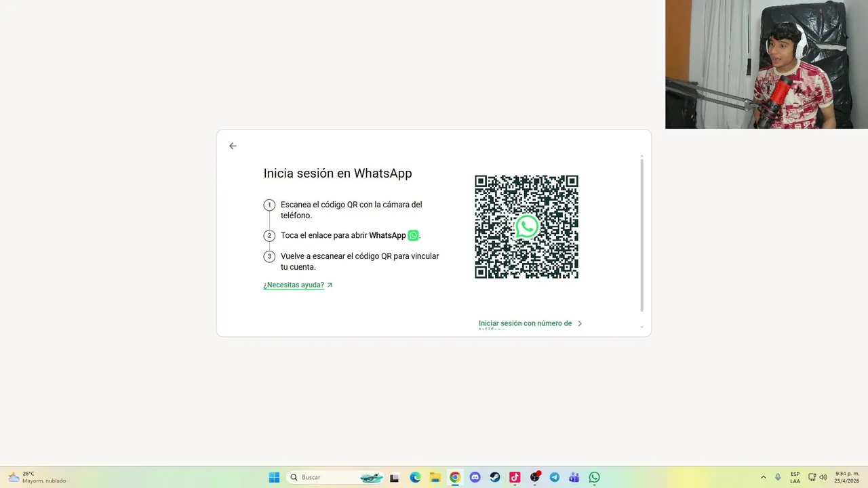Image resolution: width=868 pixels, height=488 pixels.
Task: Click the microphone icon in the system tray
Action: [778, 477]
